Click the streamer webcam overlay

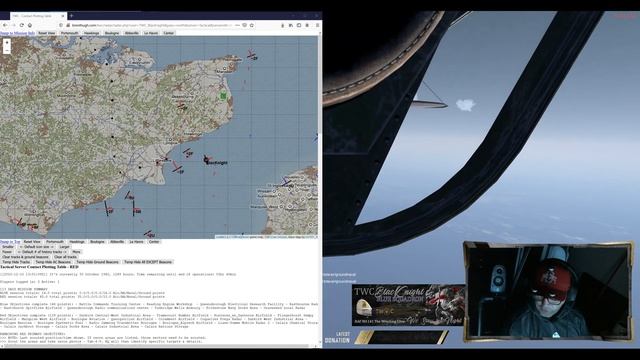pos(548,291)
